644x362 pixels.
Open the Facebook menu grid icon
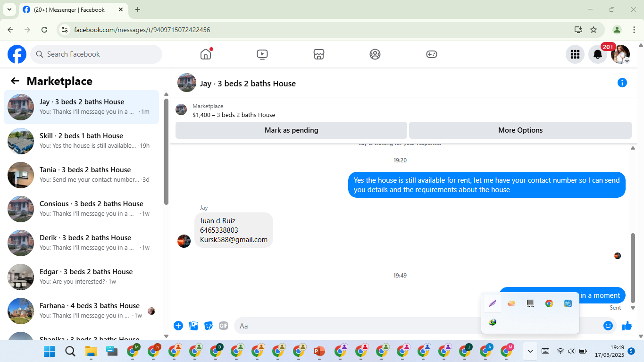[x=575, y=54]
